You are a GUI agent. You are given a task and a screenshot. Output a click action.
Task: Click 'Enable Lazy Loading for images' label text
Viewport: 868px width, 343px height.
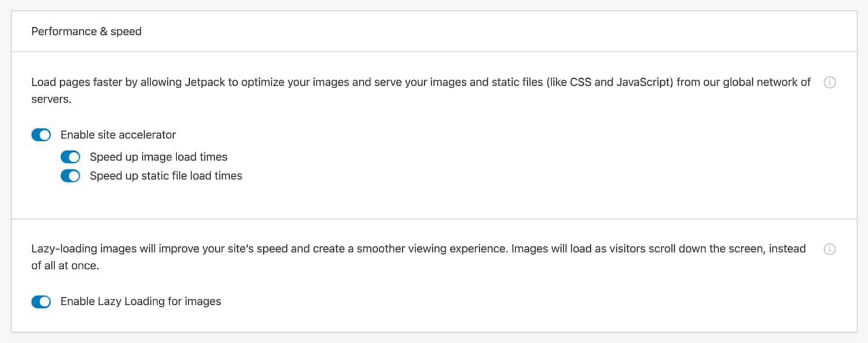pyautogui.click(x=141, y=301)
